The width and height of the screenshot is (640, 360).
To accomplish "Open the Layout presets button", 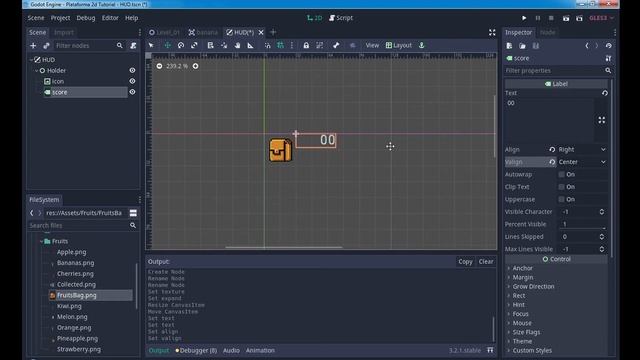I will point(399,45).
